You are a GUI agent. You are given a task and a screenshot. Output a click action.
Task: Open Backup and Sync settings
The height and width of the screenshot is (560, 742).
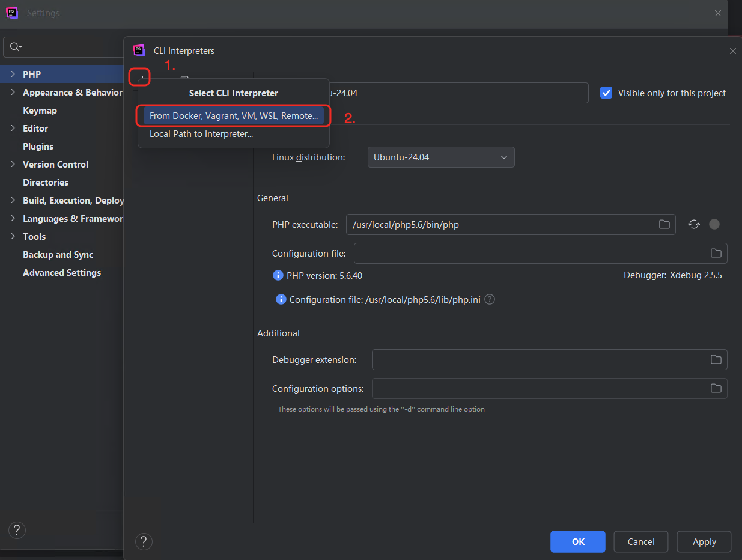(x=58, y=255)
